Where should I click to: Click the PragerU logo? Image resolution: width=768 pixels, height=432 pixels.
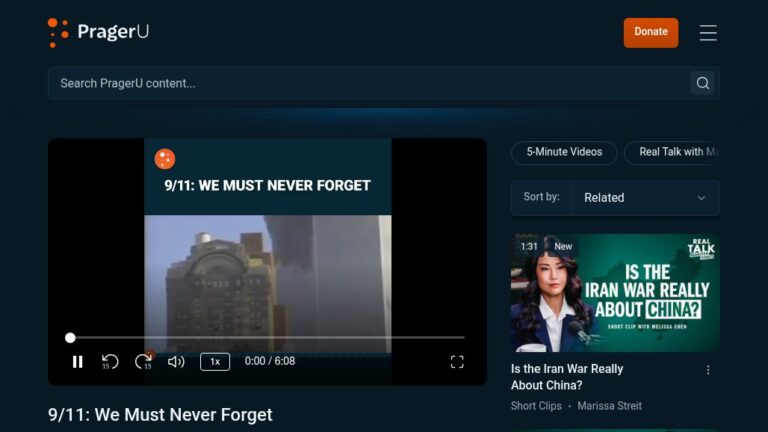coord(98,32)
